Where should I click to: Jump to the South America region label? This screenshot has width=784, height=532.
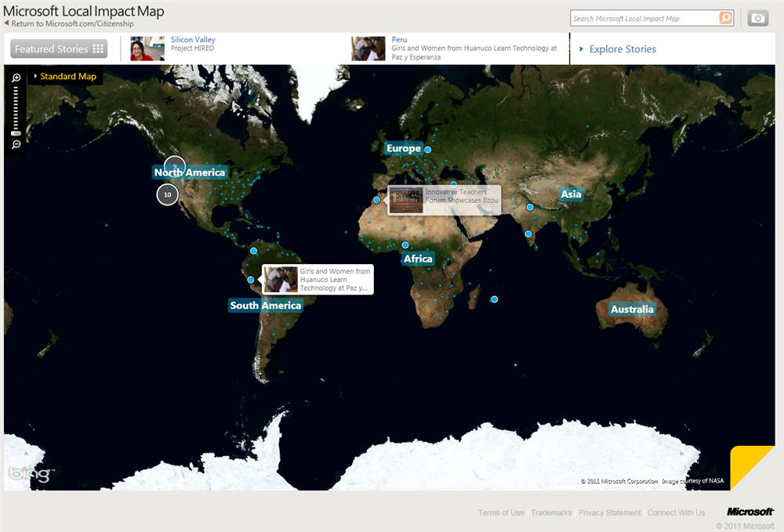[x=266, y=306]
